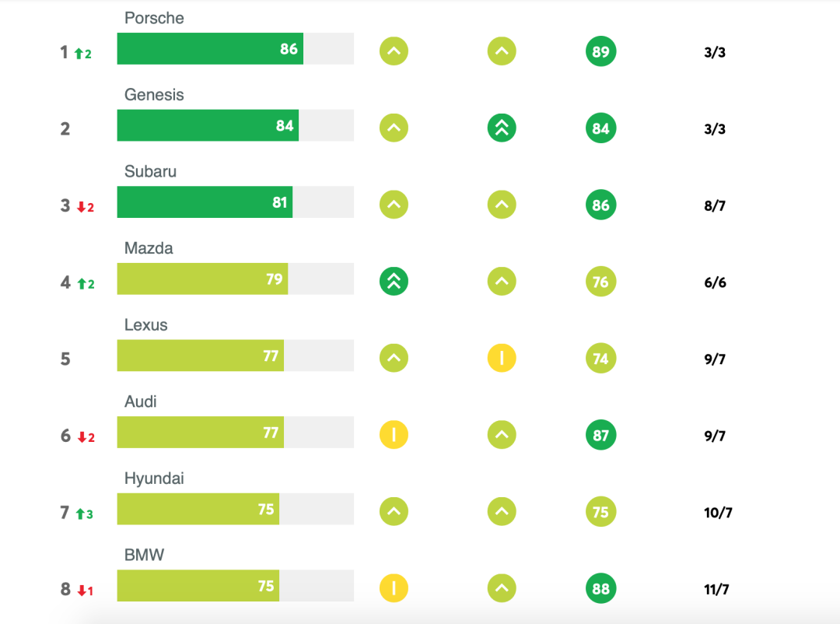Click Mazda's light-green 76 score circle

click(x=600, y=282)
